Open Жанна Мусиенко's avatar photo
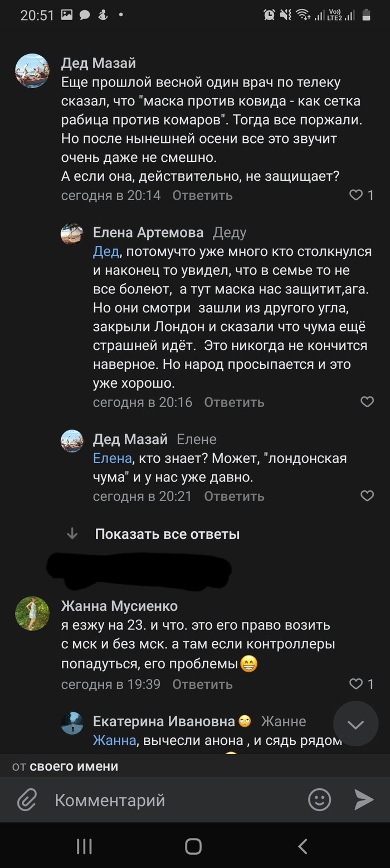The width and height of the screenshot is (390, 868). 32,614
